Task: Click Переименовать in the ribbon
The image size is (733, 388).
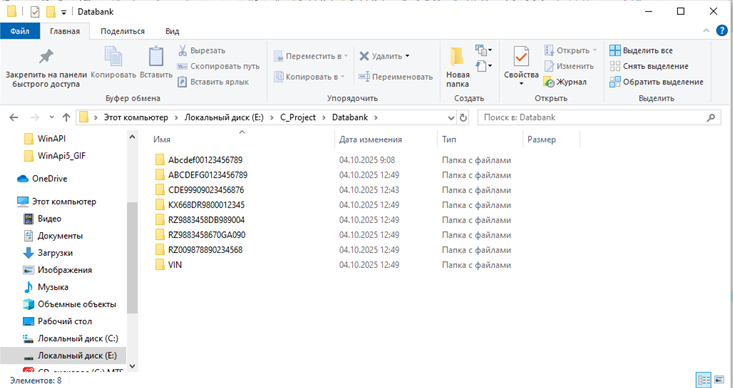Action: coord(395,77)
